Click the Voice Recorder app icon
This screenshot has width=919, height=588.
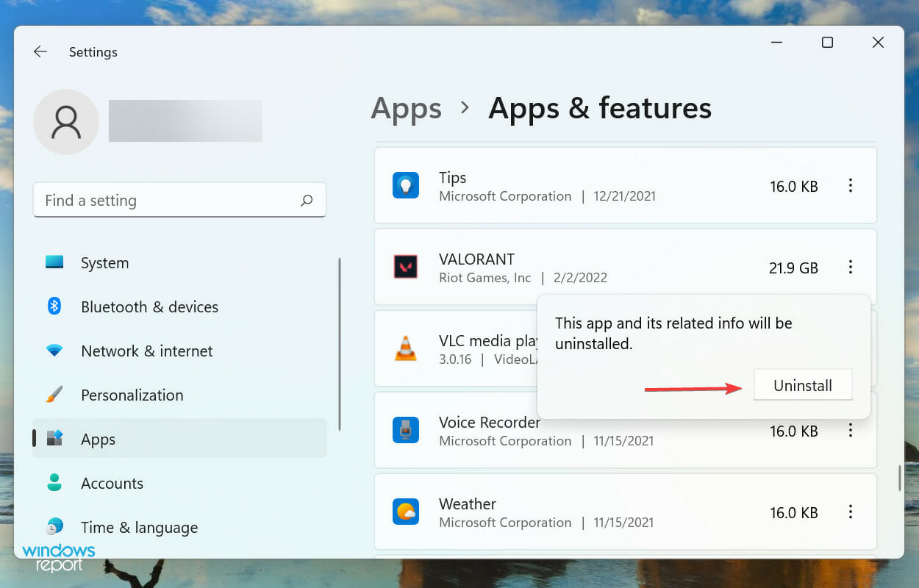point(405,430)
